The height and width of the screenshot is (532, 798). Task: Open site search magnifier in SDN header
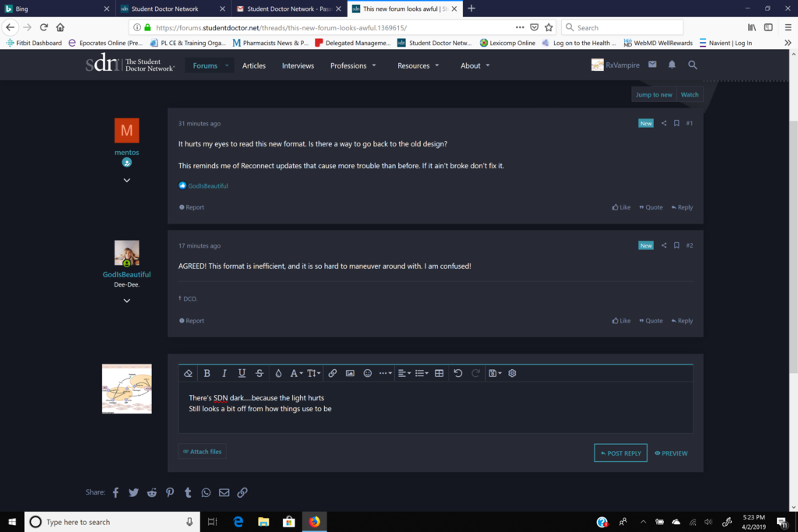[693, 65]
